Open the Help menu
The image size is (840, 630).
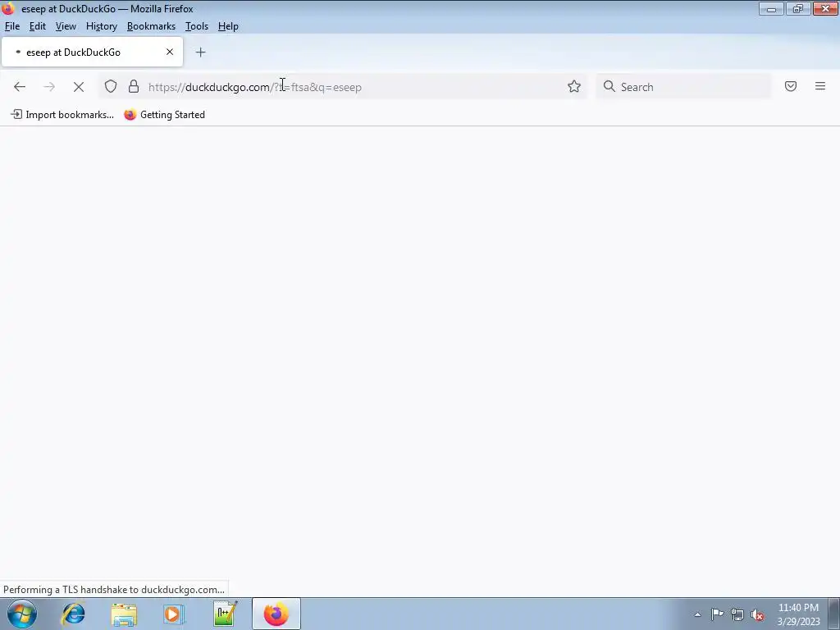228,26
